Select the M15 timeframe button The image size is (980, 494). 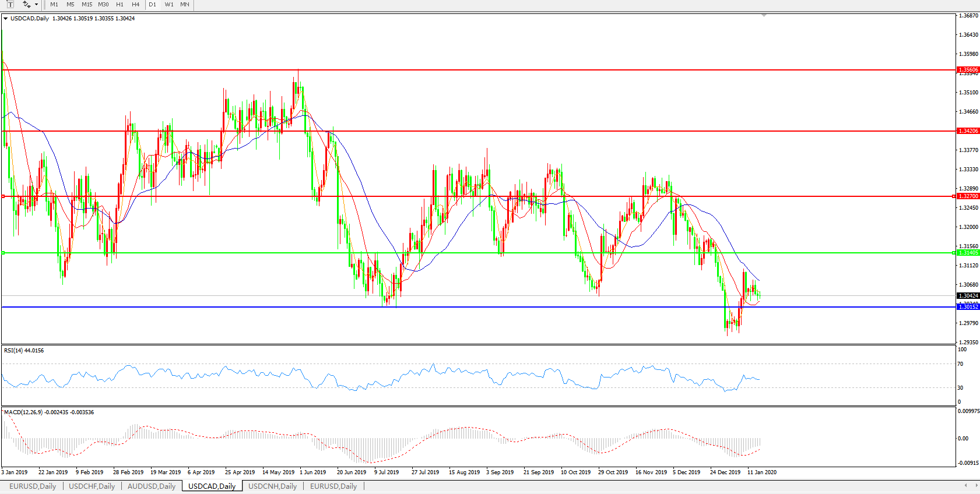click(x=87, y=5)
